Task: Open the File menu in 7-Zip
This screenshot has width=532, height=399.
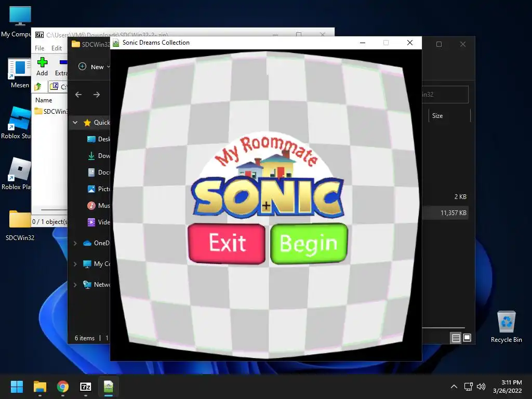Action: tap(39, 48)
